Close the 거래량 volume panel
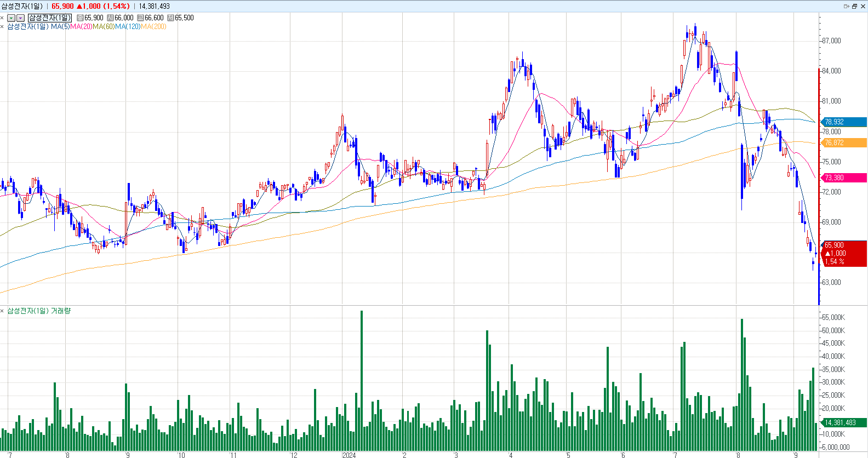The image size is (868, 458). pos(2,311)
